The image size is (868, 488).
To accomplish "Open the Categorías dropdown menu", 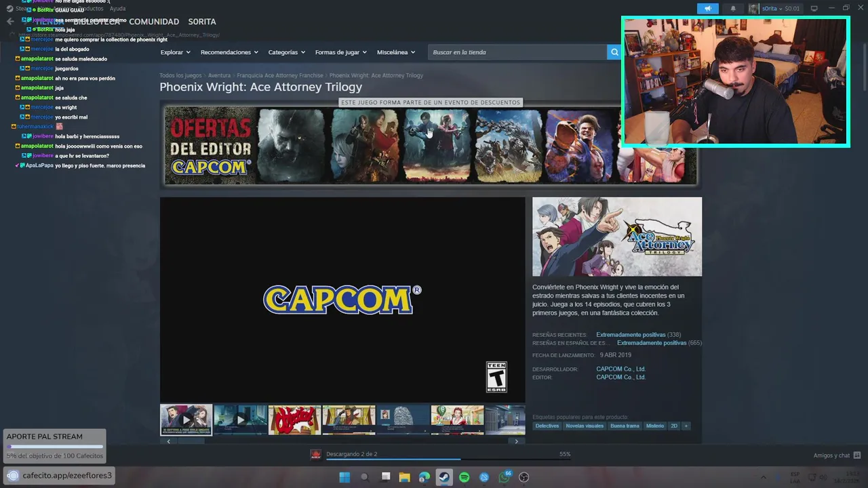I will pos(286,52).
